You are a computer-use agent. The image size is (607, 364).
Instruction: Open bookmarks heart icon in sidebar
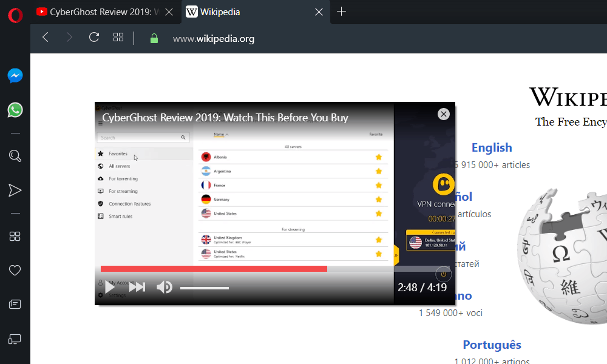coord(15,271)
